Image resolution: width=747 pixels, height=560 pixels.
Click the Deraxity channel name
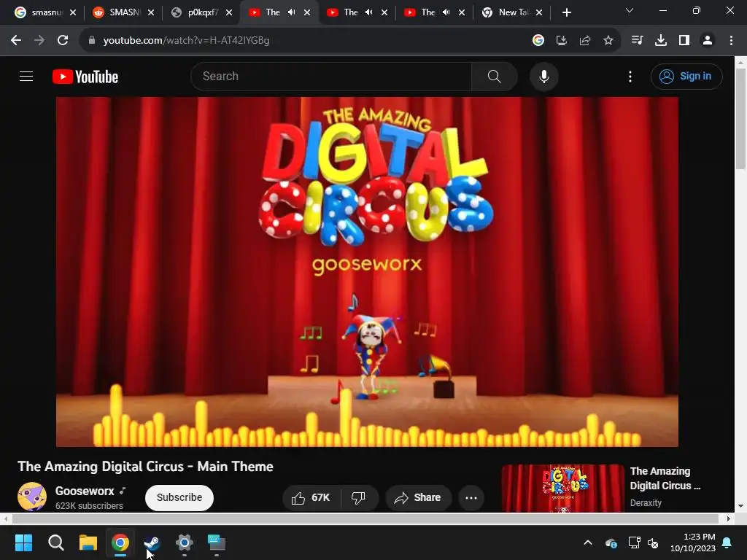coord(646,503)
